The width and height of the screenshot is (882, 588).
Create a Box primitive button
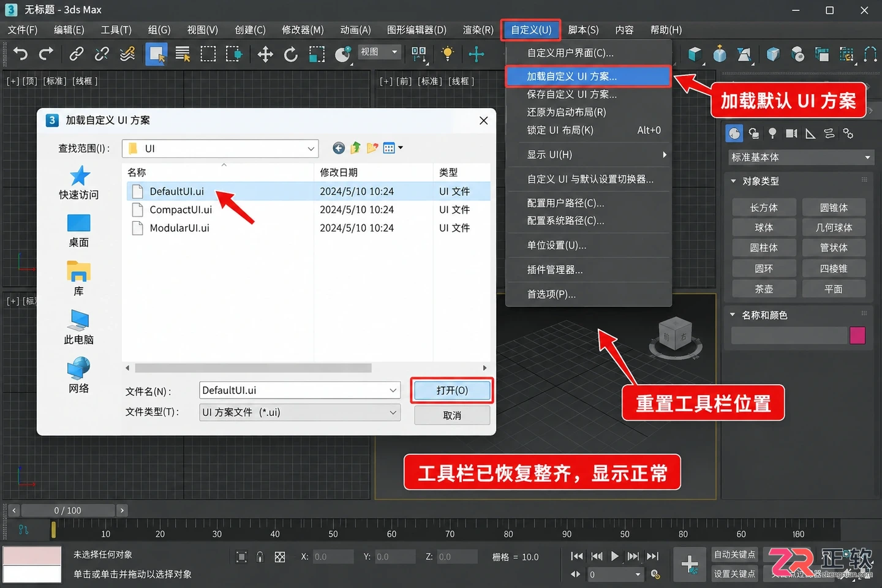[x=764, y=208]
